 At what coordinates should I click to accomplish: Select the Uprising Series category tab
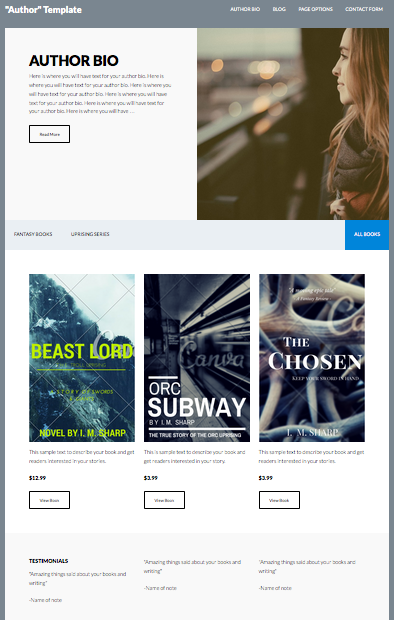90,234
